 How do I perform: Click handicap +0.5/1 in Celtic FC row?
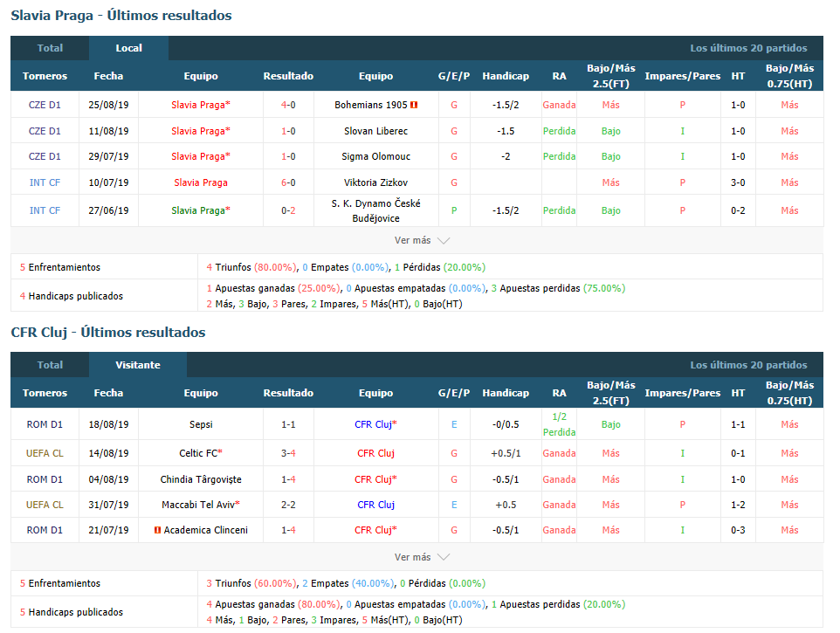click(506, 454)
